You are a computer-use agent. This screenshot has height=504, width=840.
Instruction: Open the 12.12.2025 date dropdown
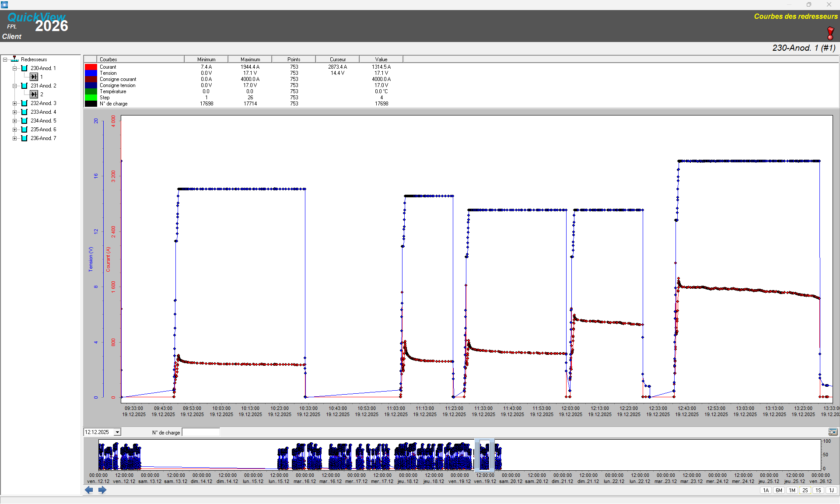(117, 432)
